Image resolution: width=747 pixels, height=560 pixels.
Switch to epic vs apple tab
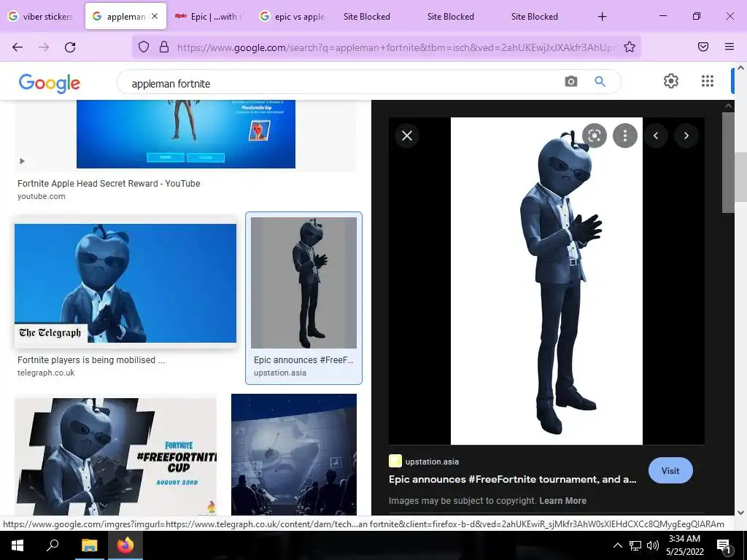click(x=292, y=16)
